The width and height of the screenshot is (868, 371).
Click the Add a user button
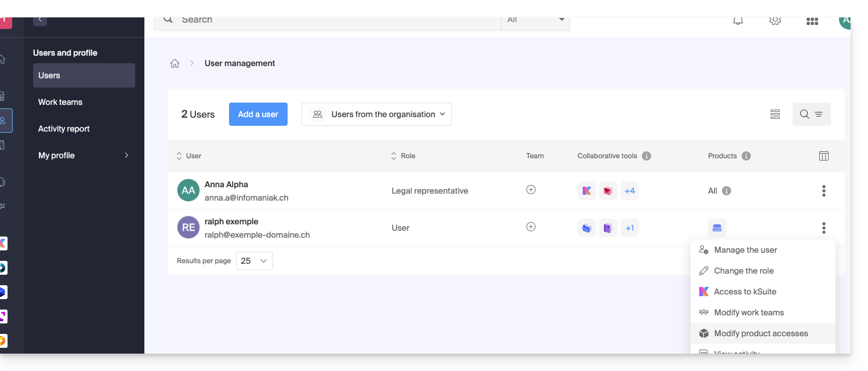click(258, 114)
